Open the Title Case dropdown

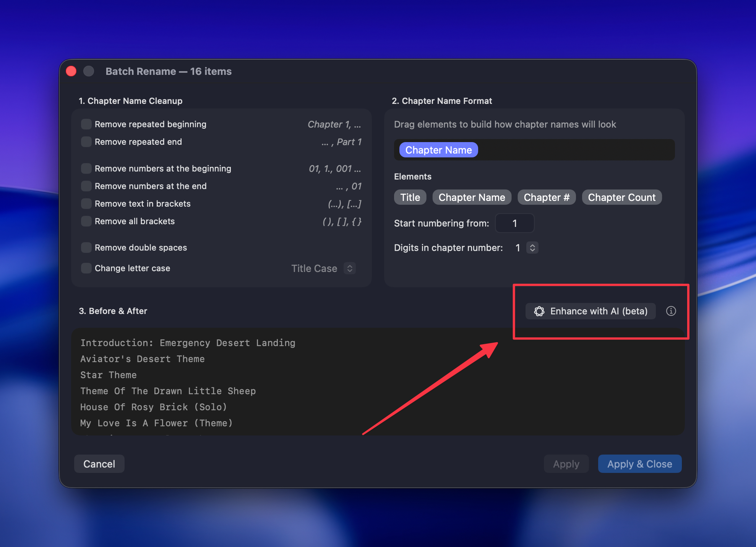(x=323, y=268)
